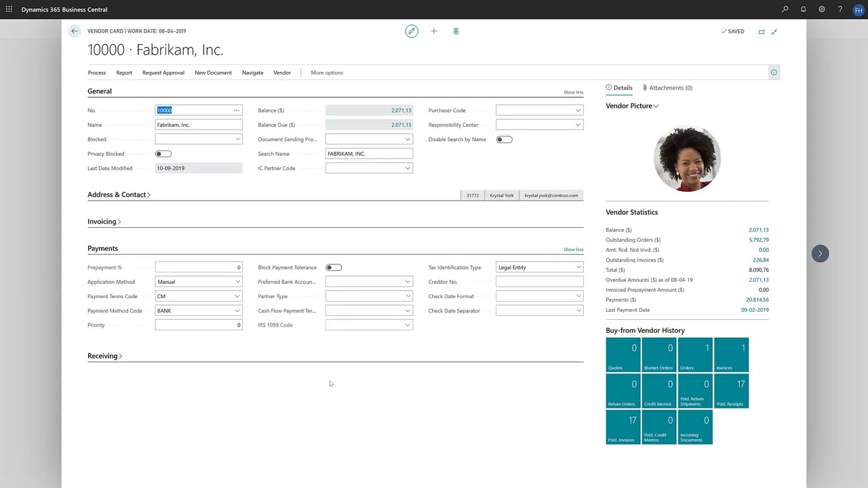Click the plus icon to add new vendor

pos(434,31)
